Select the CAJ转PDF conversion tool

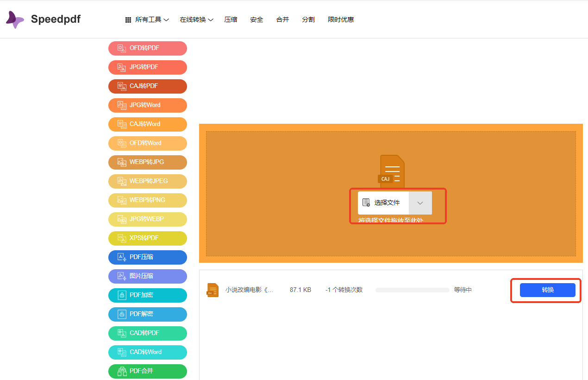pyautogui.click(x=147, y=86)
